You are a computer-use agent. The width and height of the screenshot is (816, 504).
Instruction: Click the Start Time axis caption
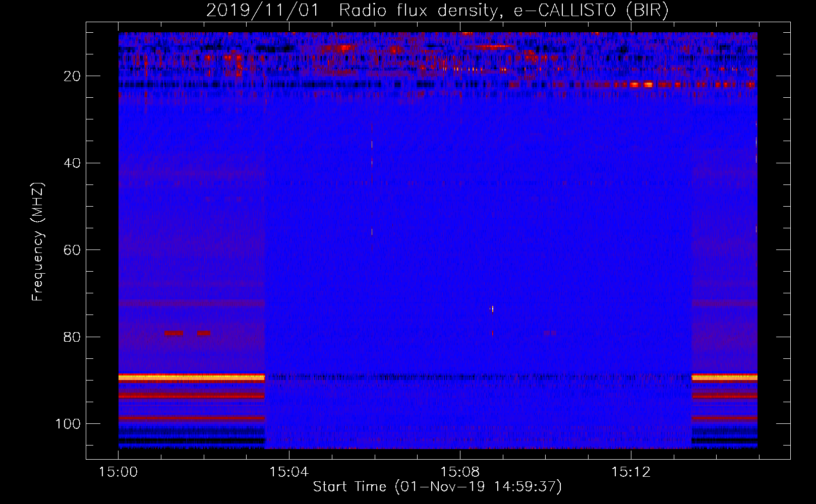pyautogui.click(x=437, y=487)
